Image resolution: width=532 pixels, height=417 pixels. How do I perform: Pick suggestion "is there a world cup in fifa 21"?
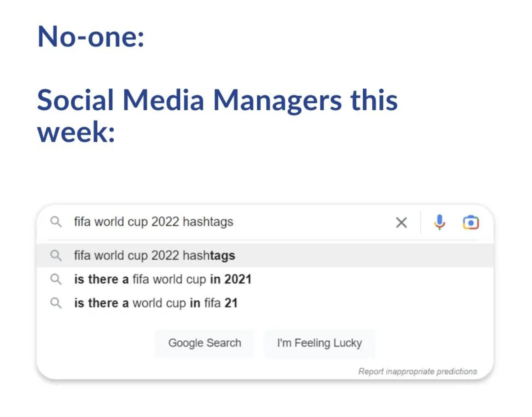(156, 303)
